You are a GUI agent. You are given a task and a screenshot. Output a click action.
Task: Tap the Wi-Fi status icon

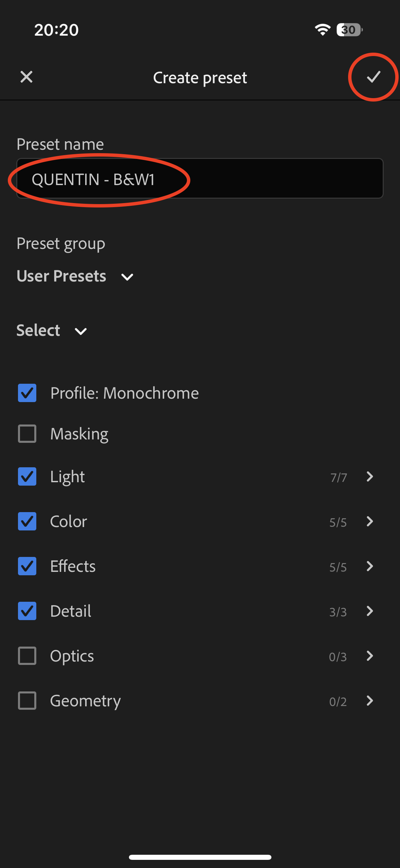pyautogui.click(x=322, y=30)
